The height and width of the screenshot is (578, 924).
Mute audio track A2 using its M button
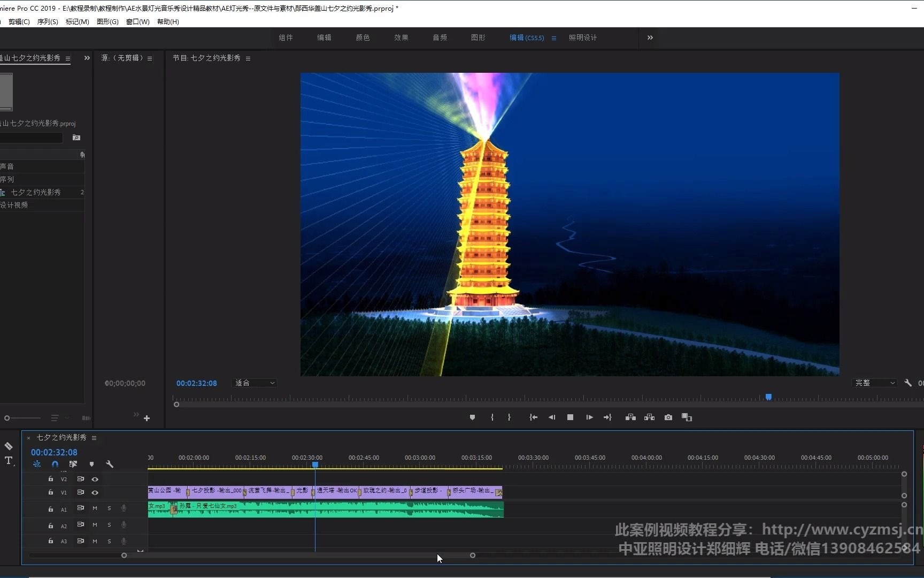[x=95, y=525]
